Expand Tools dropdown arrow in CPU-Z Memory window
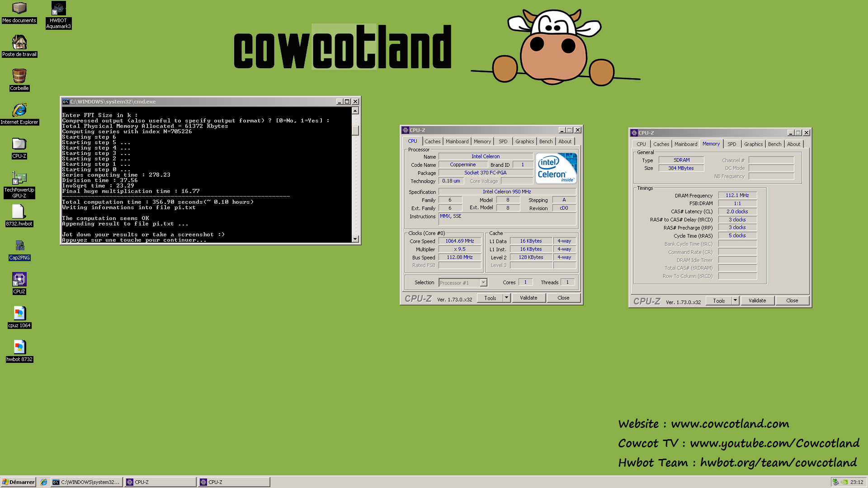The width and height of the screenshot is (868, 488). pos(736,301)
